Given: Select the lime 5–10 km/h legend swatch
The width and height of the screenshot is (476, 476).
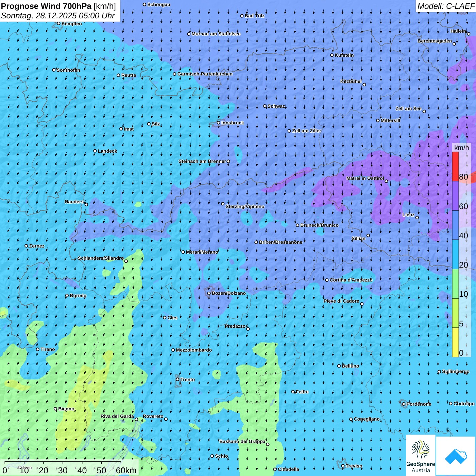Looking at the screenshot, I should [x=455, y=313].
